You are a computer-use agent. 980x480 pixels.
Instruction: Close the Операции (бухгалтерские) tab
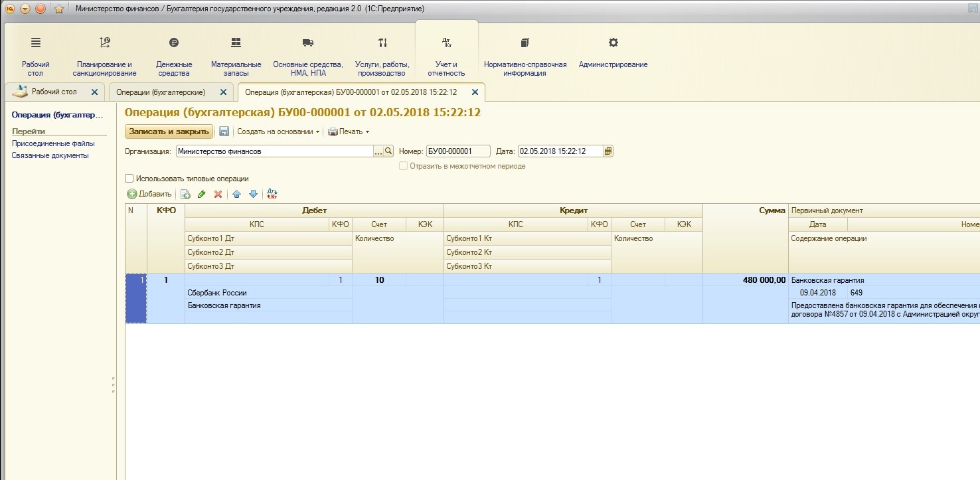click(x=223, y=92)
